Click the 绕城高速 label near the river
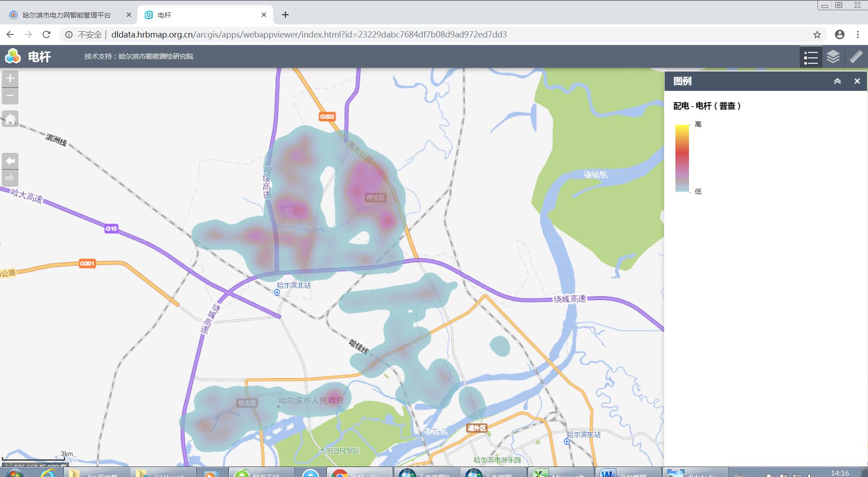868x477 pixels. tap(570, 299)
